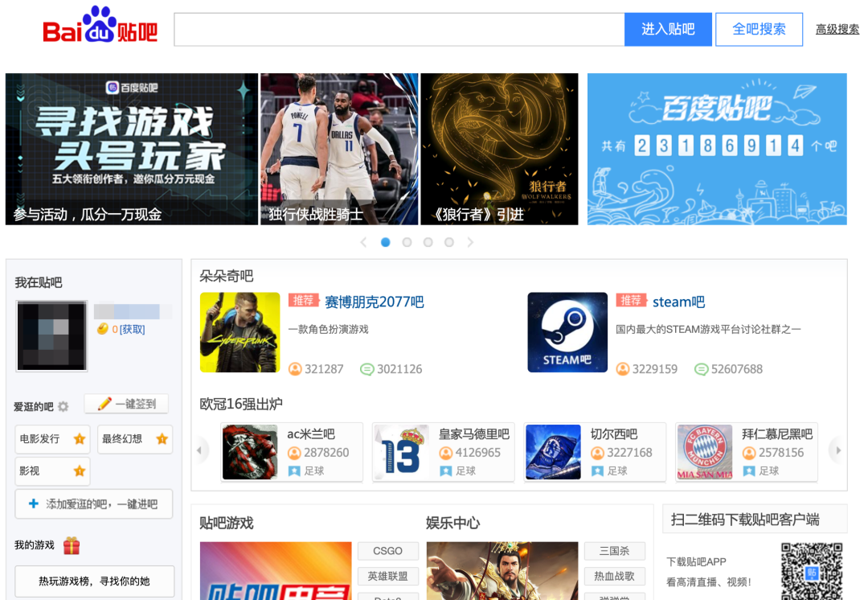The image size is (868, 600).
Task: Click the 足球 tag icon under 拜仁慕尼黑吧
Action: 749,471
